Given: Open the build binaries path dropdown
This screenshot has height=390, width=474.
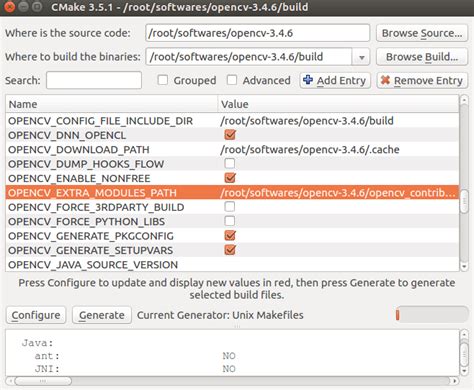Looking at the screenshot, I should tap(361, 57).
